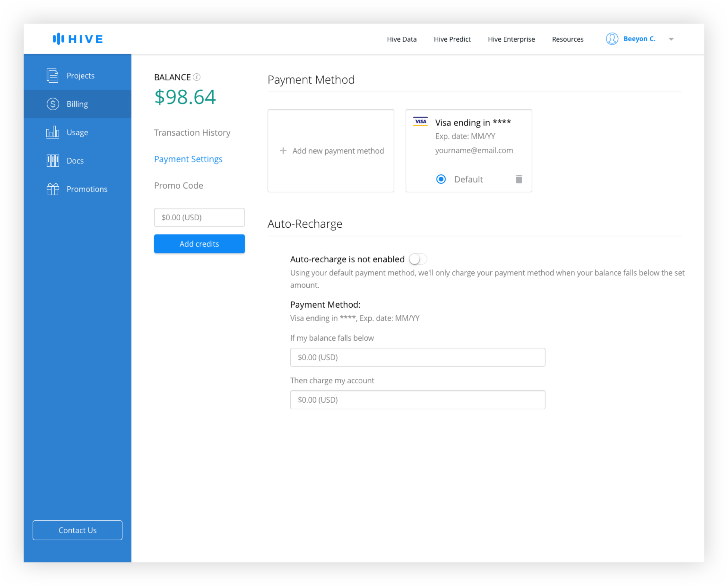Click the 'Auto-recharge is not enabled' label
This screenshot has height=586, width=728.
(x=347, y=259)
